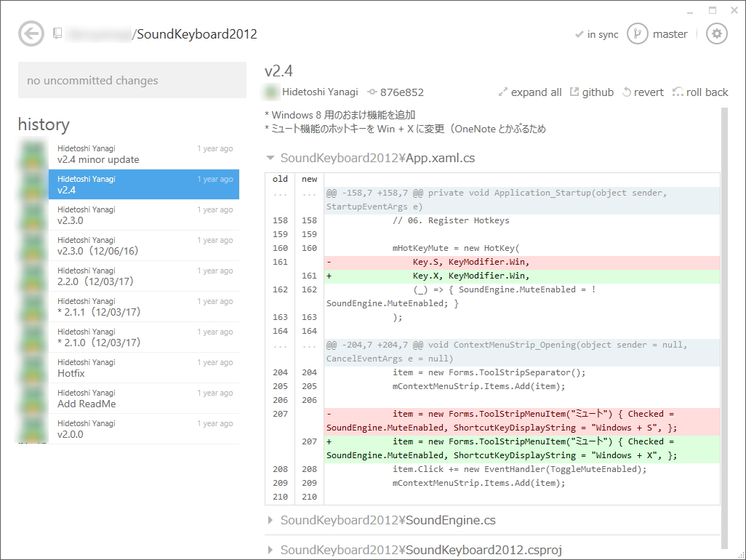Click the hunk header @@ -158,7 +158,7
This screenshot has width=746, height=560.
pos(521,200)
